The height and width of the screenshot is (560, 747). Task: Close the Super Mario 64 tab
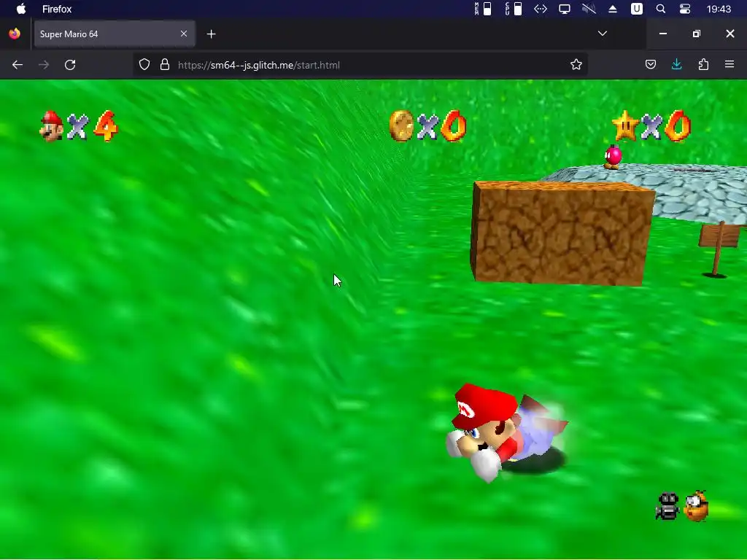click(x=184, y=34)
